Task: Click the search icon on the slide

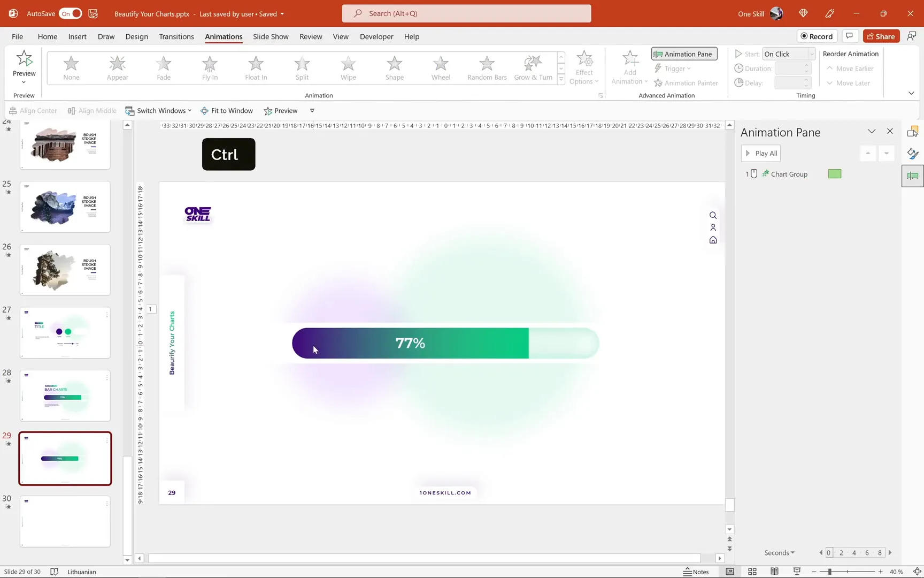Action: point(713,215)
